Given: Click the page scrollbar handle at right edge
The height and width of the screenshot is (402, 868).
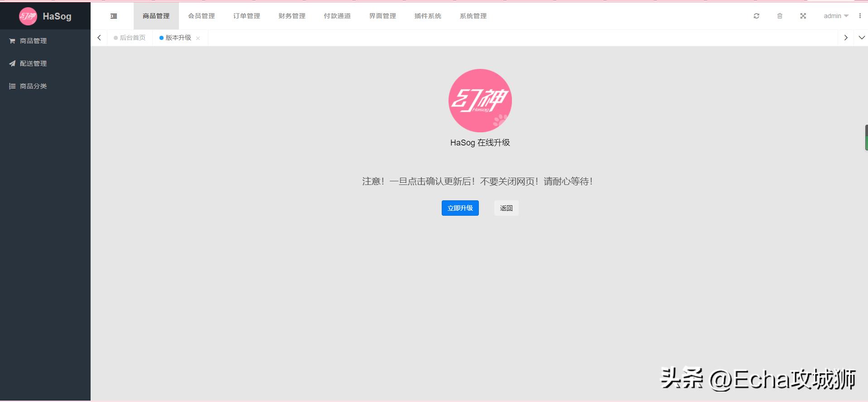Looking at the screenshot, I should pos(866,138).
